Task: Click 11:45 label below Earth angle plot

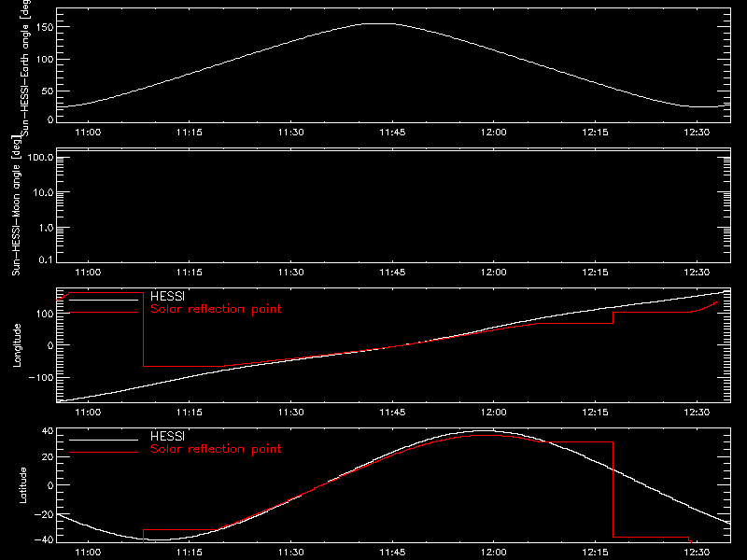Action: pos(392,133)
